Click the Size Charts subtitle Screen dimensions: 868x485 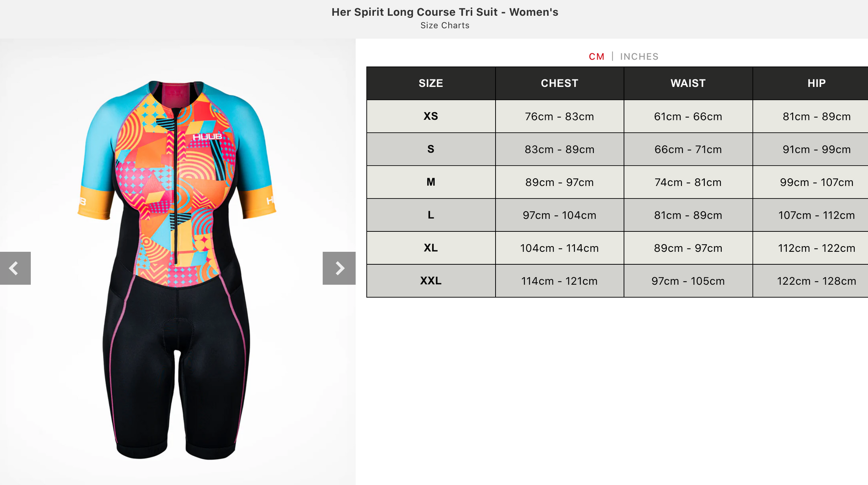(x=445, y=25)
